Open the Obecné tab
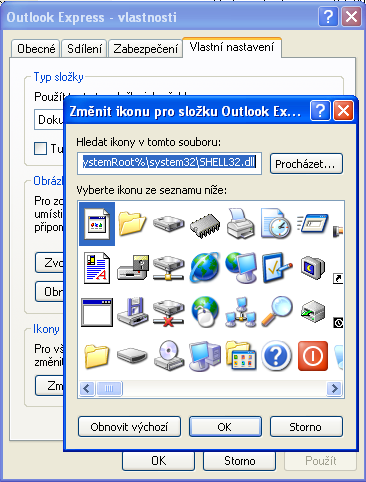Image resolution: width=366 pixels, height=482 pixels. point(36,49)
